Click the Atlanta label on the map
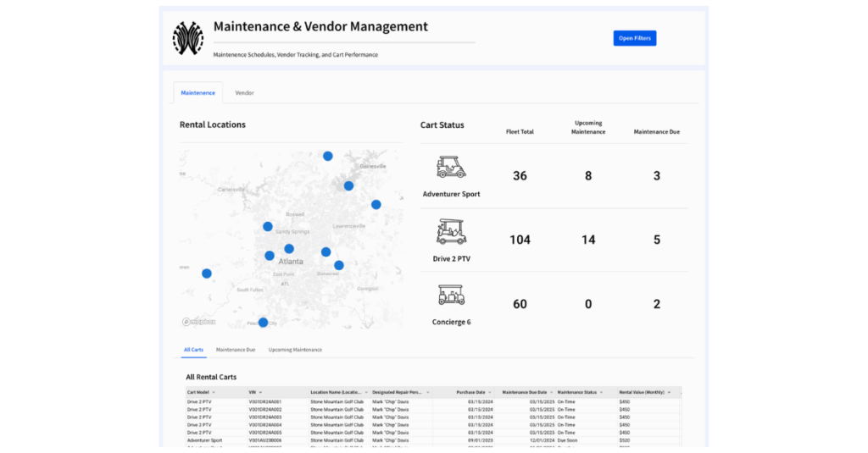This screenshot has height=453, width=868. coord(291,262)
